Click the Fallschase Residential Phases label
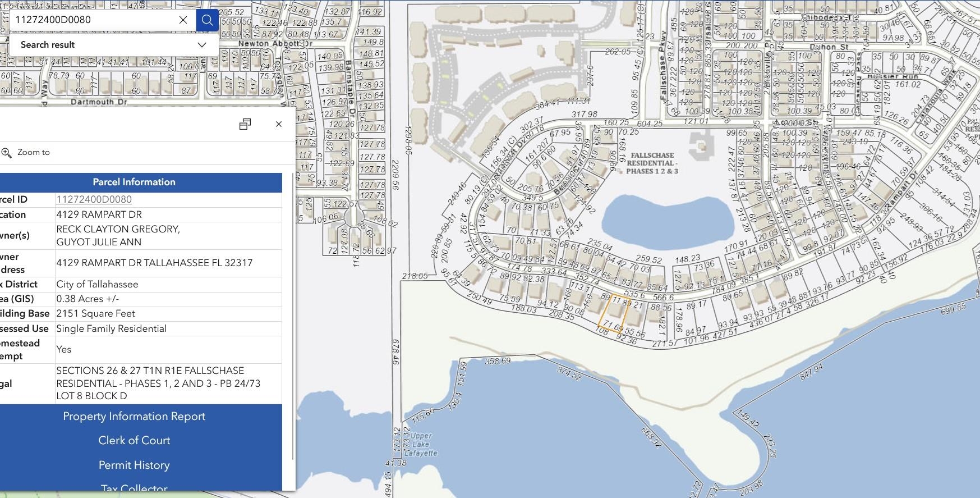The image size is (980, 498). pos(652,163)
